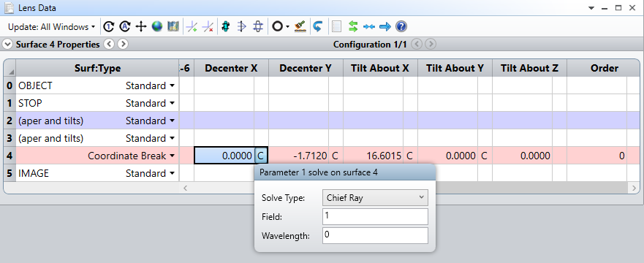This screenshot has width=644, height=263.
Task: Click the green swap arrows icon
Action: click(x=353, y=27)
